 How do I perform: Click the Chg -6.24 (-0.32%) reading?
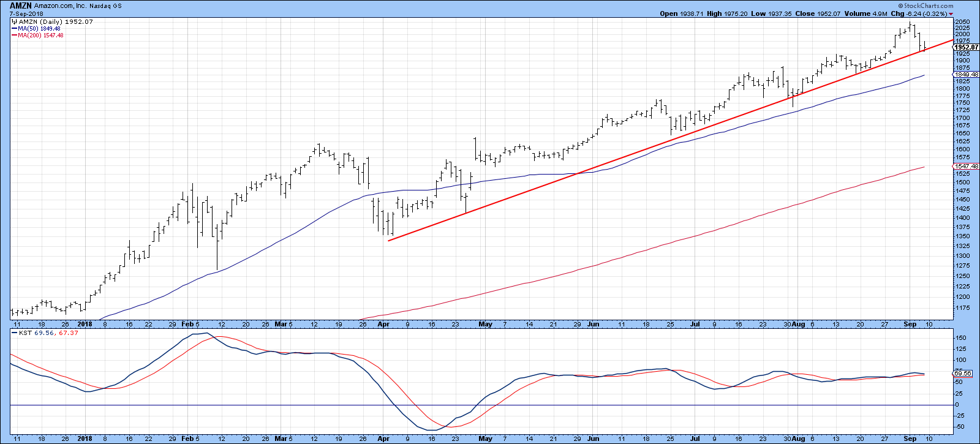pyautogui.click(x=918, y=13)
